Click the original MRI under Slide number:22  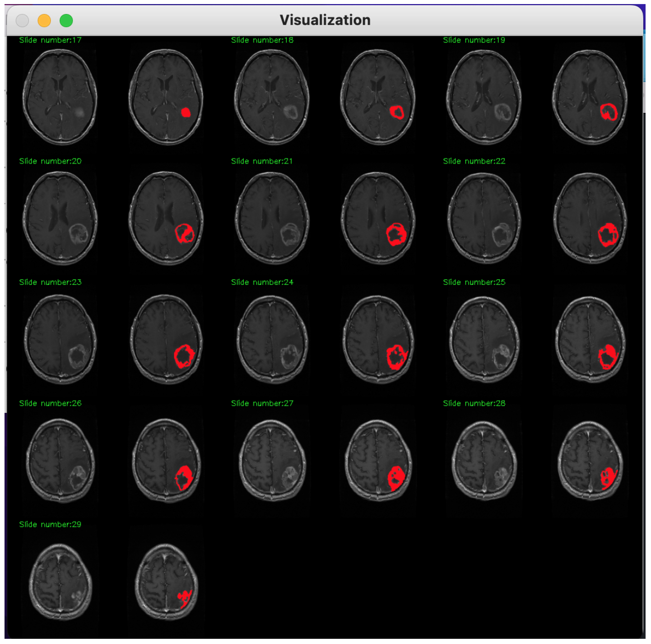click(x=484, y=218)
